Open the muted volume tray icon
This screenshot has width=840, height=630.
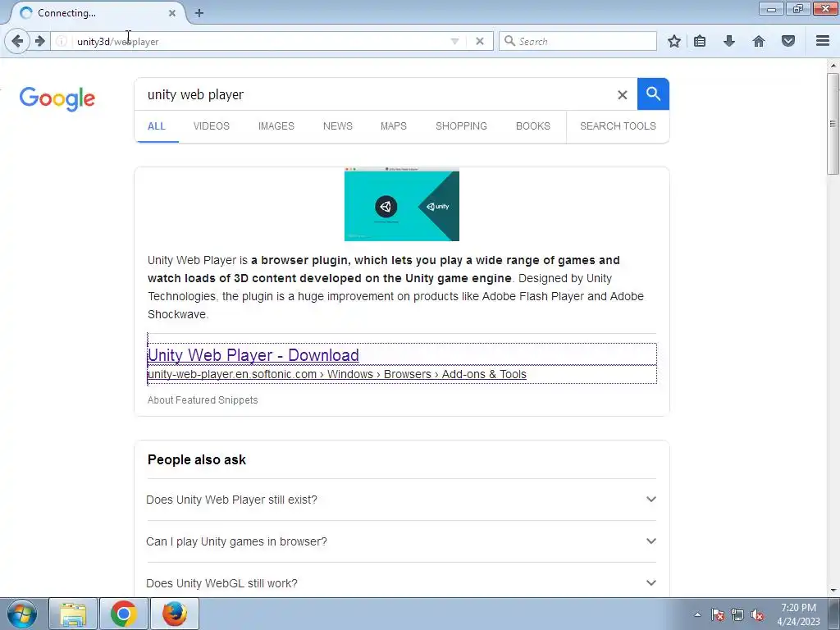tap(757, 614)
